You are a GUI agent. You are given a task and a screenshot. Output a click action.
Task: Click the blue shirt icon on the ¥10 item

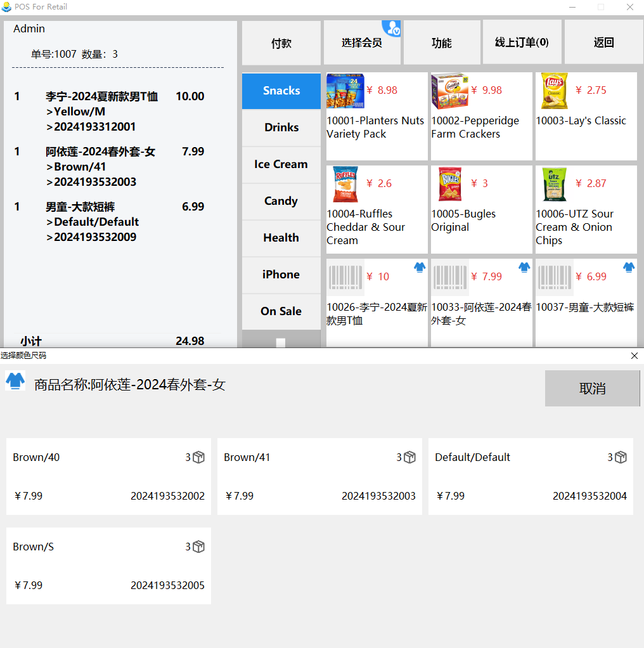[420, 268]
